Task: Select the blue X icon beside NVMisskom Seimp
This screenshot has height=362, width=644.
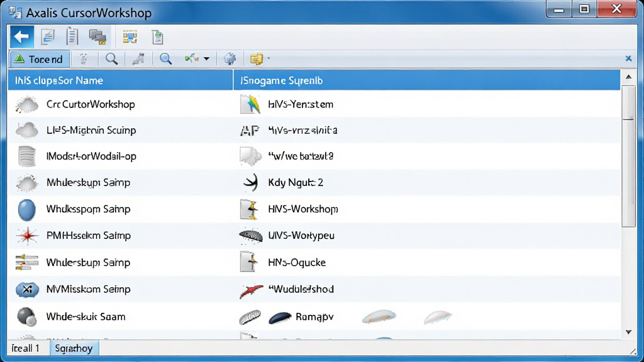Action: click(x=27, y=289)
